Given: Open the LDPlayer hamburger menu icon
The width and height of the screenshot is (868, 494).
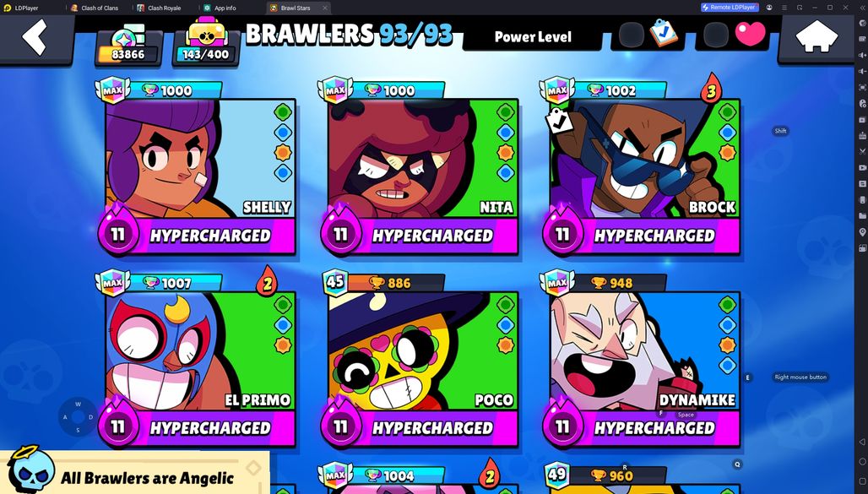Looking at the screenshot, I should [784, 8].
